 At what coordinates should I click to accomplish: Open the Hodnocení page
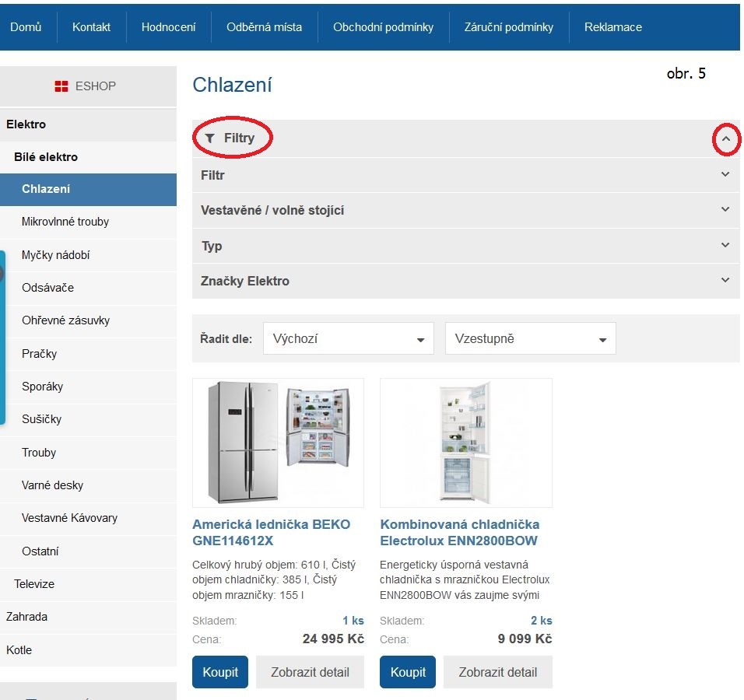(x=168, y=27)
